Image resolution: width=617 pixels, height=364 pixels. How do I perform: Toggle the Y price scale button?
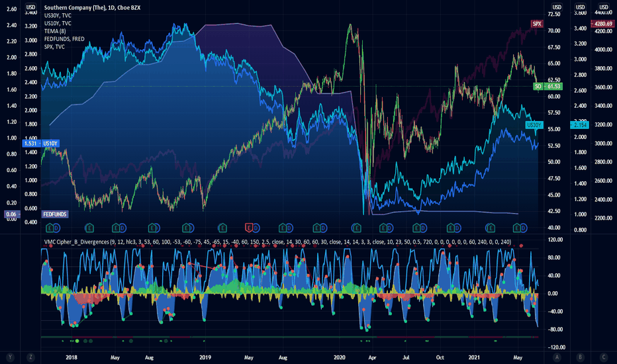pyautogui.click(x=10, y=357)
